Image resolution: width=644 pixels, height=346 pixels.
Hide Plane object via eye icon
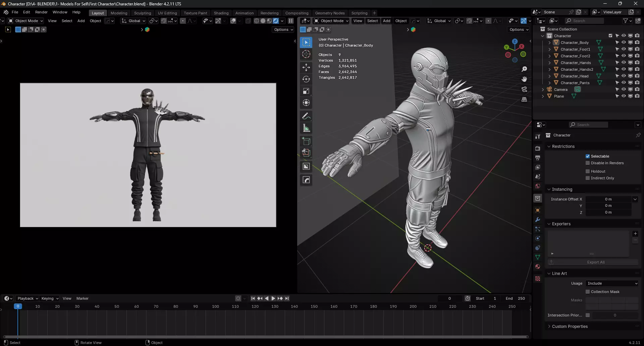pos(624,96)
